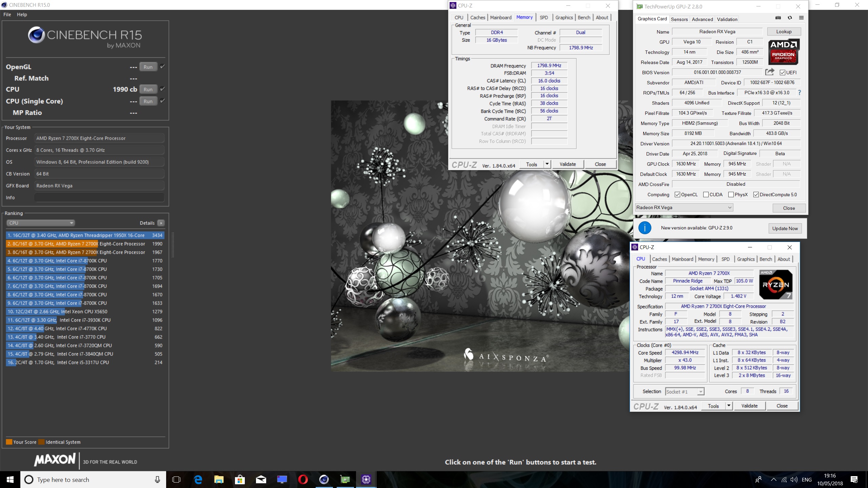Image resolution: width=868 pixels, height=488 pixels.
Task: Open Tools dropdown arrow in lower CPU-Z window
Action: pos(729,406)
